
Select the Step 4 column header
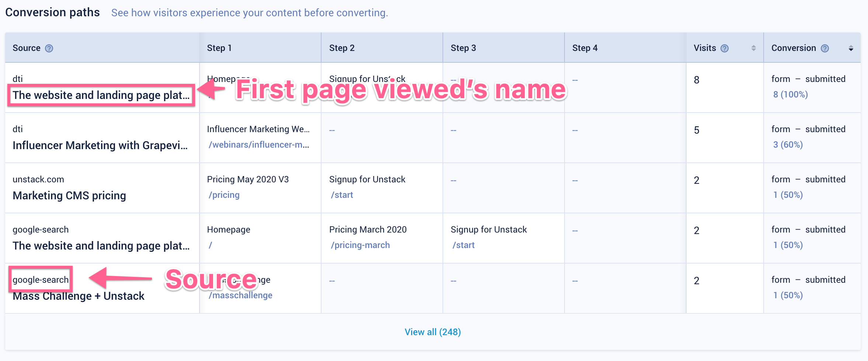coord(585,48)
